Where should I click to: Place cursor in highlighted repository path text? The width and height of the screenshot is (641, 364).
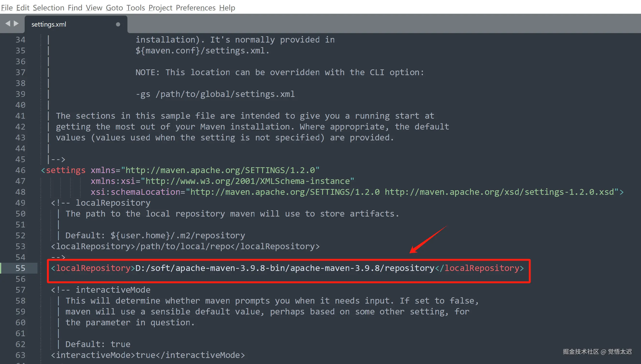pyautogui.click(x=285, y=268)
